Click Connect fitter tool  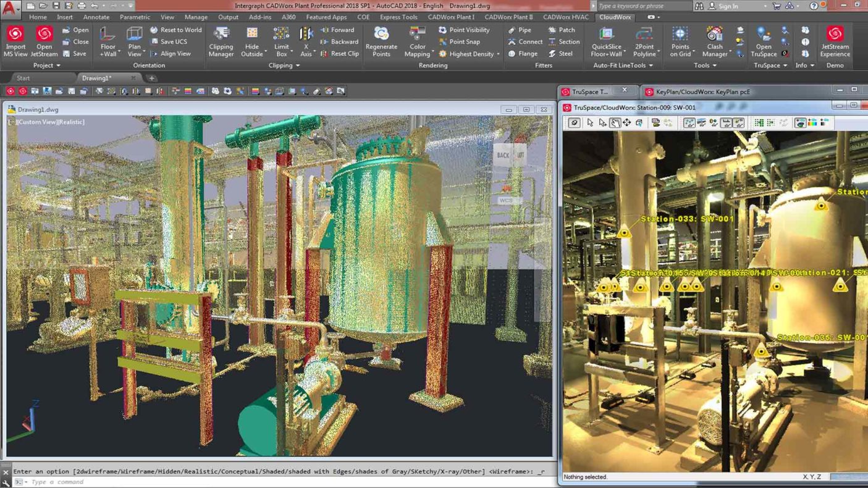[525, 41]
